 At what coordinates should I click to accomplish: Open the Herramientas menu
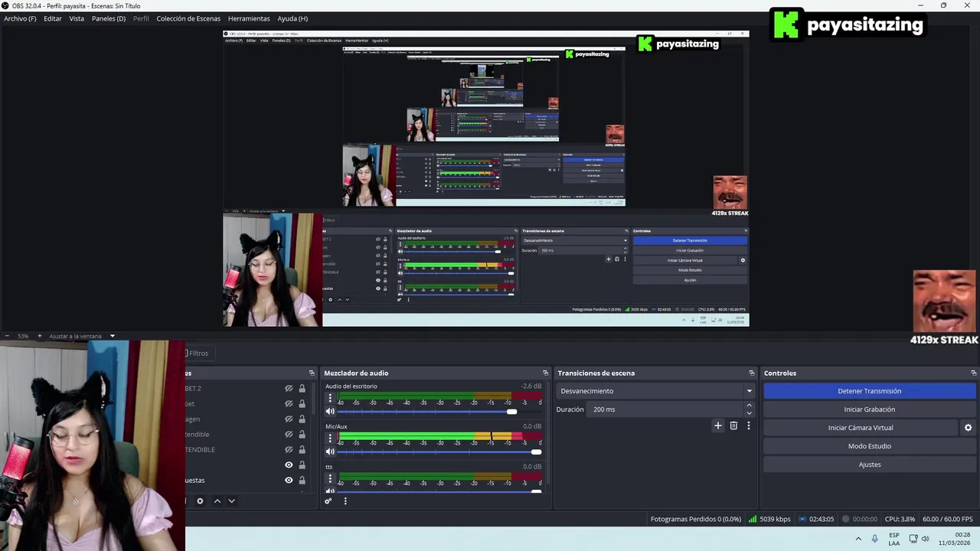click(249, 18)
